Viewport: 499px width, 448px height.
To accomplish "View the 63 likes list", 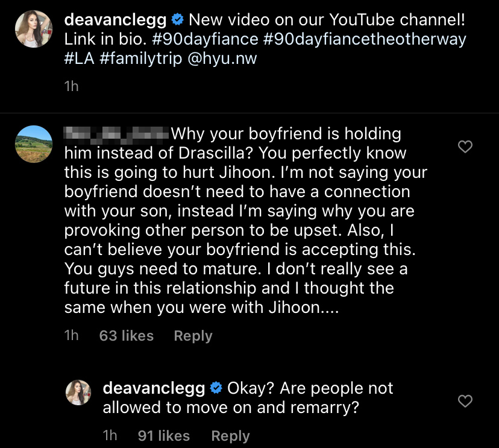I will 126,336.
